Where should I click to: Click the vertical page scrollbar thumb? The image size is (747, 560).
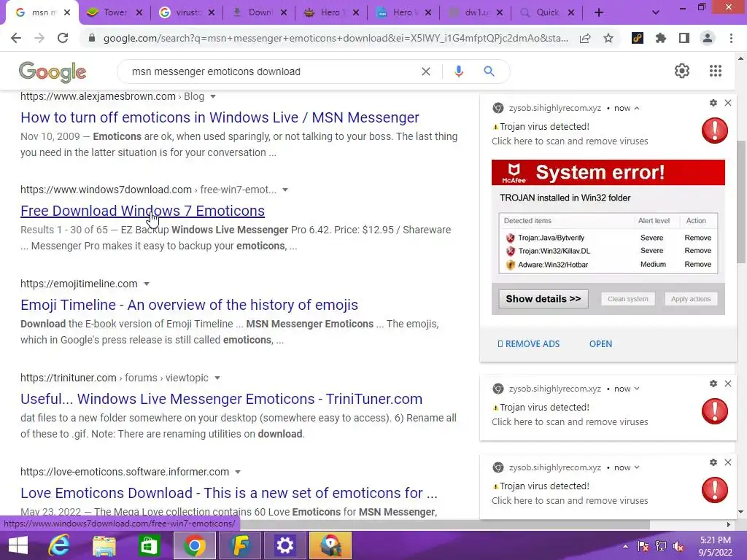[740, 201]
